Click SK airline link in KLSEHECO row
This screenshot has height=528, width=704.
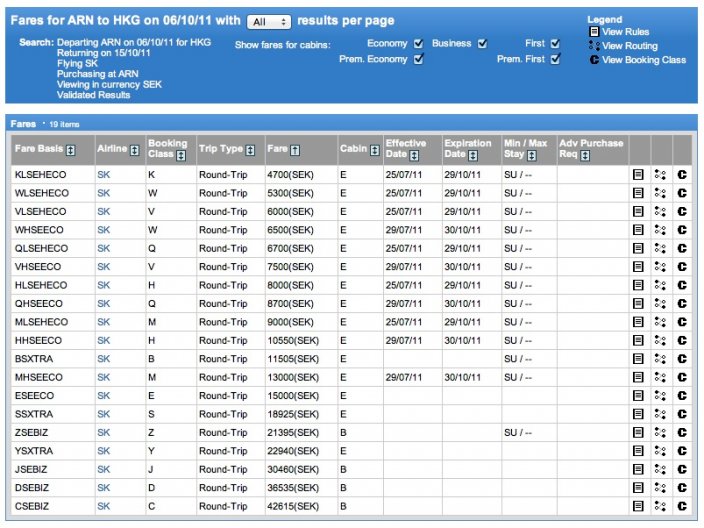[x=104, y=173]
